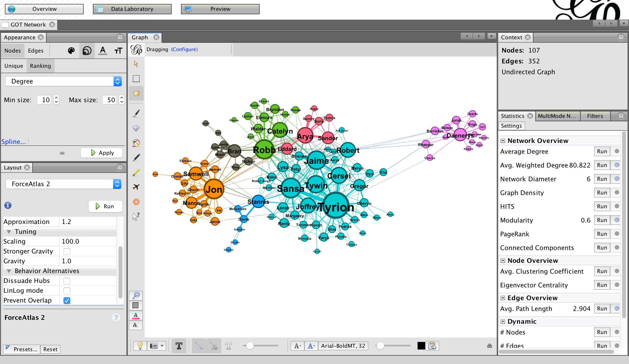The width and height of the screenshot is (629, 364).
Task: Switch to the Data Laboratory tab
Action: [132, 9]
